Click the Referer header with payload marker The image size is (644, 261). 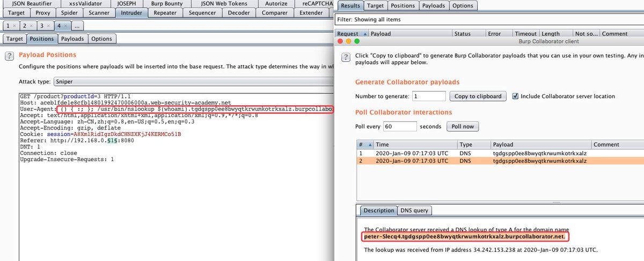[x=77, y=141]
